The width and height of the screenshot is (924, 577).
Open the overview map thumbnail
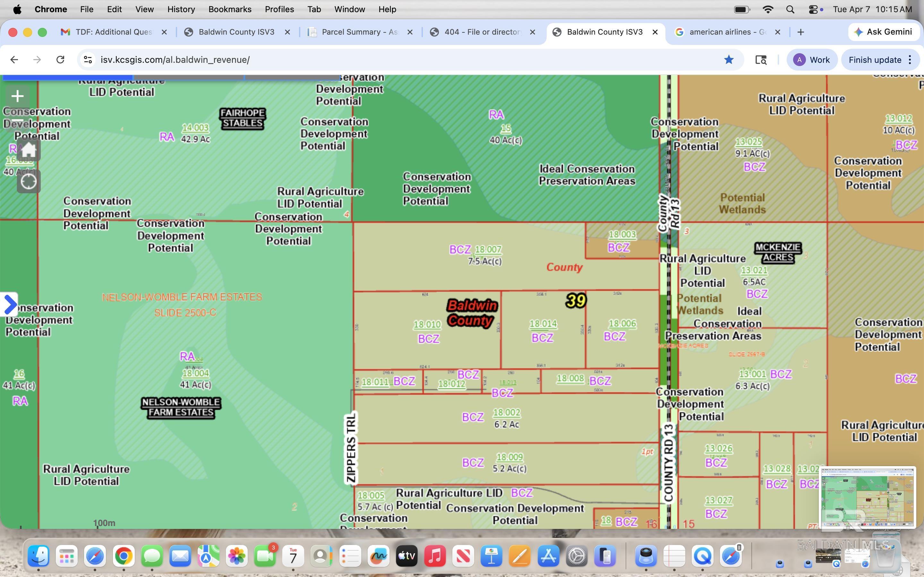point(868,497)
